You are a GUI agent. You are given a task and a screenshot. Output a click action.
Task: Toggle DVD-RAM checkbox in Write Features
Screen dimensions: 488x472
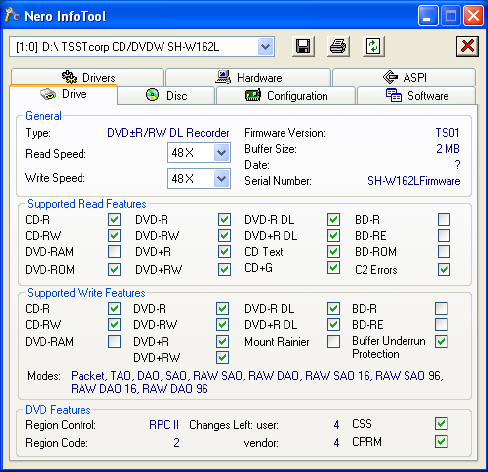pyautogui.click(x=114, y=342)
